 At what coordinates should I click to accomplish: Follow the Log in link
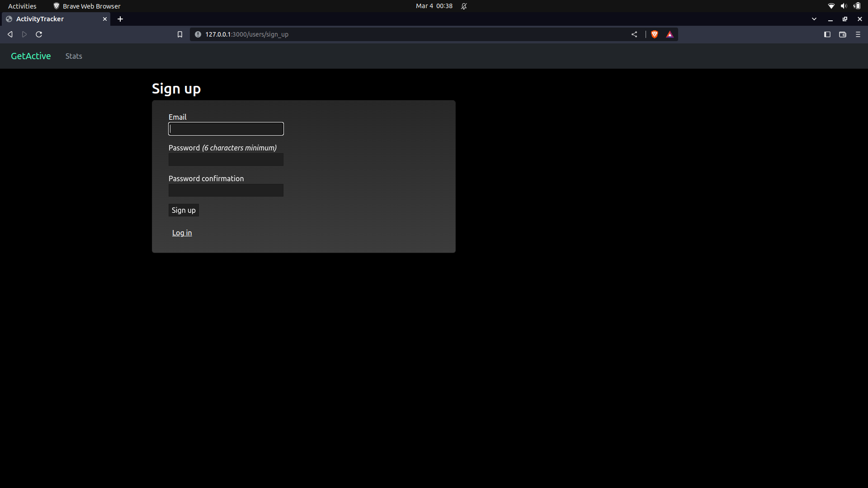tap(181, 232)
